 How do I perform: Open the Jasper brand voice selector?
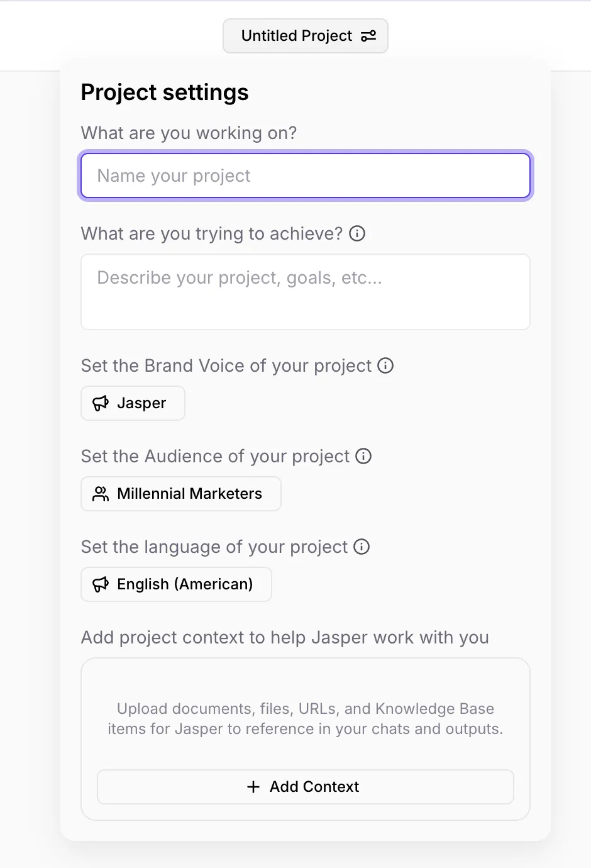click(133, 403)
